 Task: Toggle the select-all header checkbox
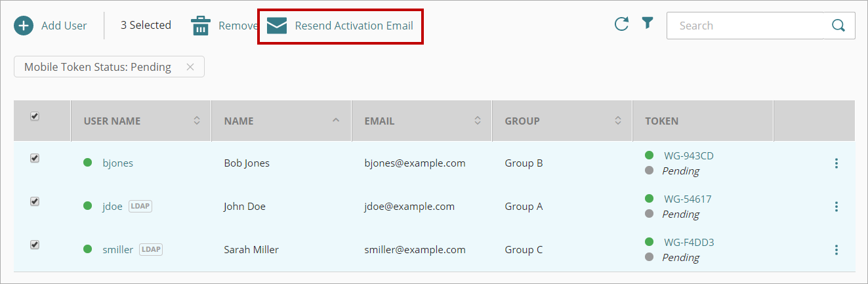click(35, 116)
